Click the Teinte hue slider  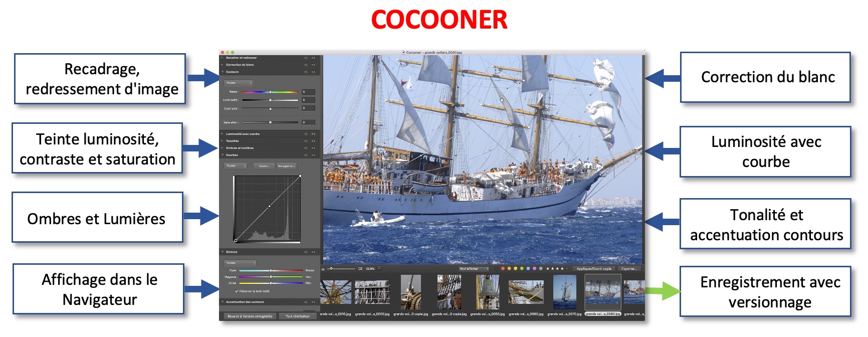coord(270,92)
